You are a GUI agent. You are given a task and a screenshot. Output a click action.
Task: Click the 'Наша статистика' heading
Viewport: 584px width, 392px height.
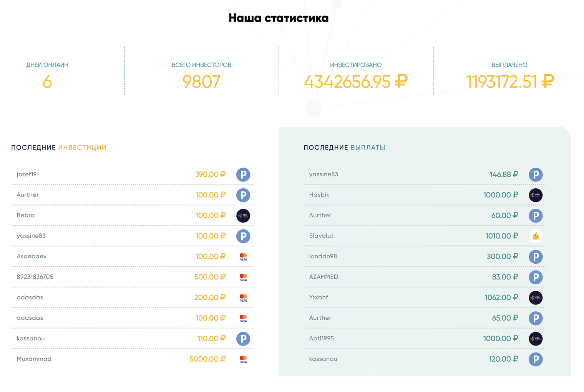coord(279,18)
